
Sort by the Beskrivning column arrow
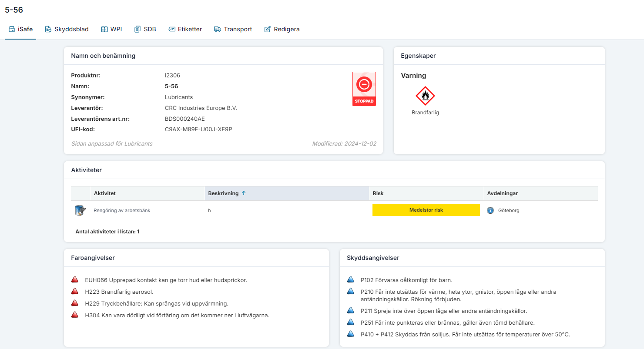point(244,193)
